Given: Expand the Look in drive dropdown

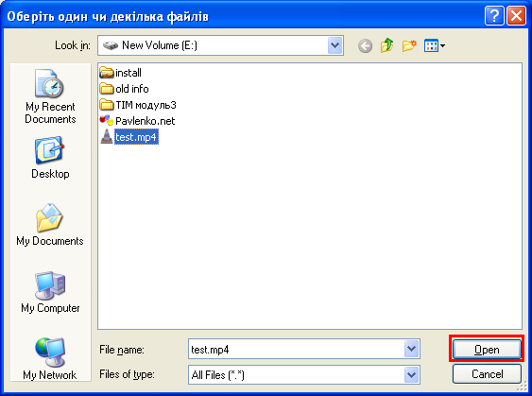Looking at the screenshot, I should [335, 45].
